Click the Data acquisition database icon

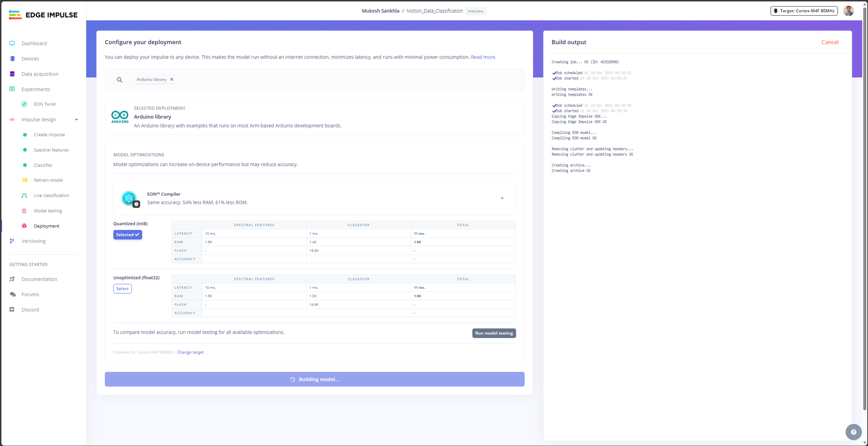point(12,74)
